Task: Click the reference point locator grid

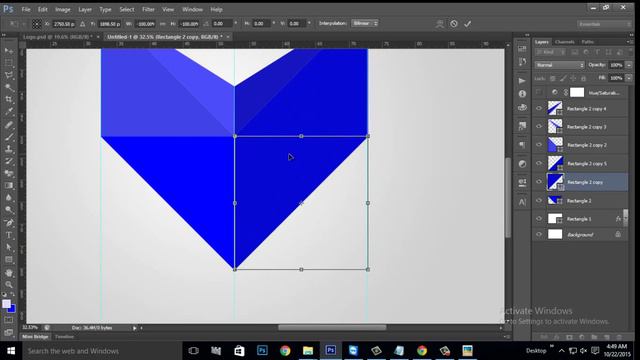Action: pyautogui.click(x=36, y=24)
